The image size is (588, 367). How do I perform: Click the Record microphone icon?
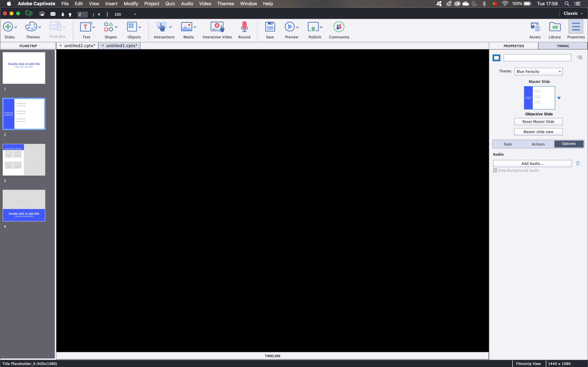(x=244, y=27)
